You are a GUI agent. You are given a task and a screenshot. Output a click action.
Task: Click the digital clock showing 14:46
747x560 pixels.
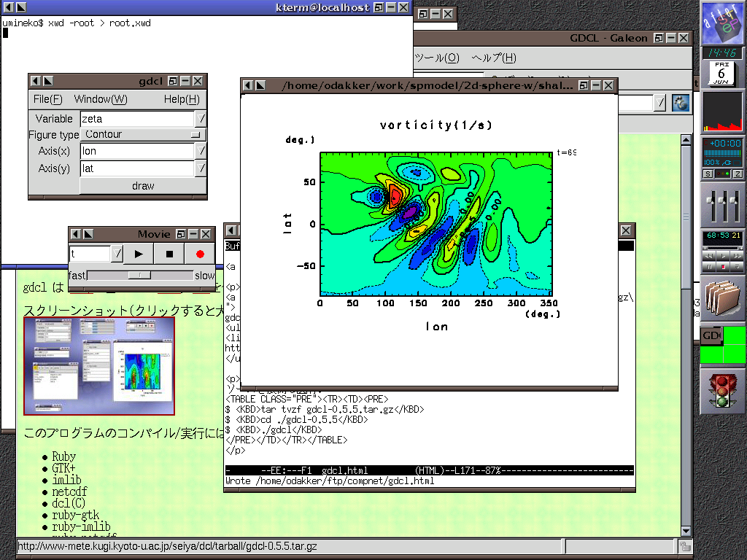click(722, 52)
